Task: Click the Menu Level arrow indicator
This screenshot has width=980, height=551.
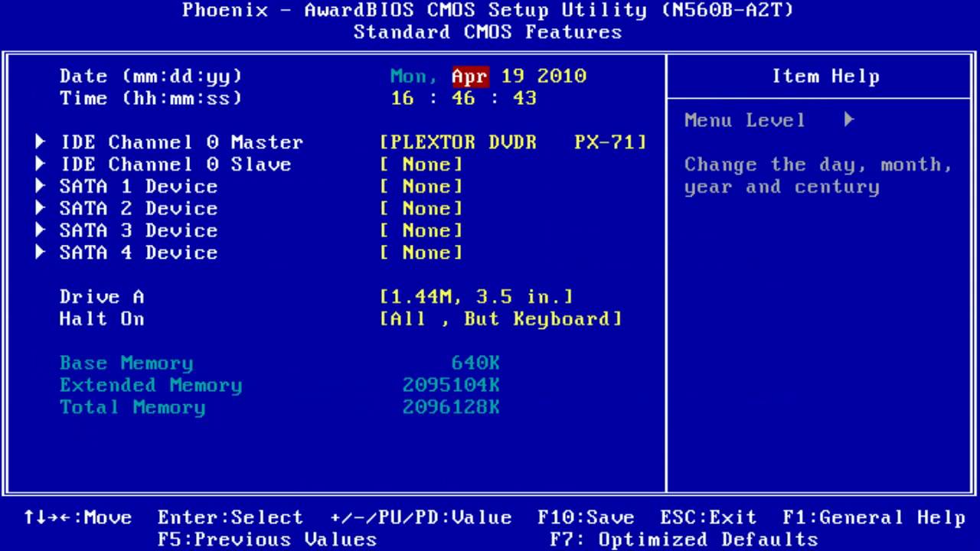Action: (848, 120)
